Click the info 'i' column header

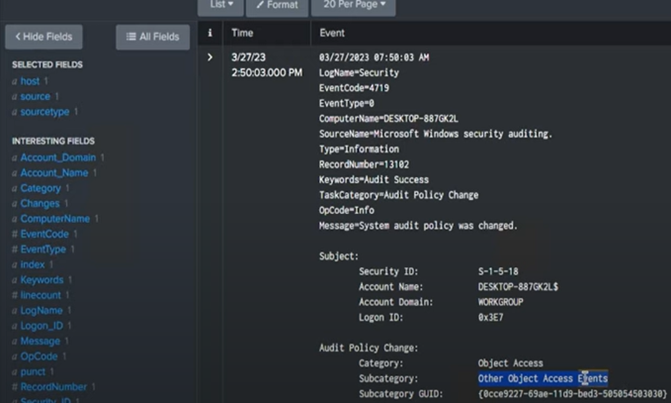click(x=210, y=33)
